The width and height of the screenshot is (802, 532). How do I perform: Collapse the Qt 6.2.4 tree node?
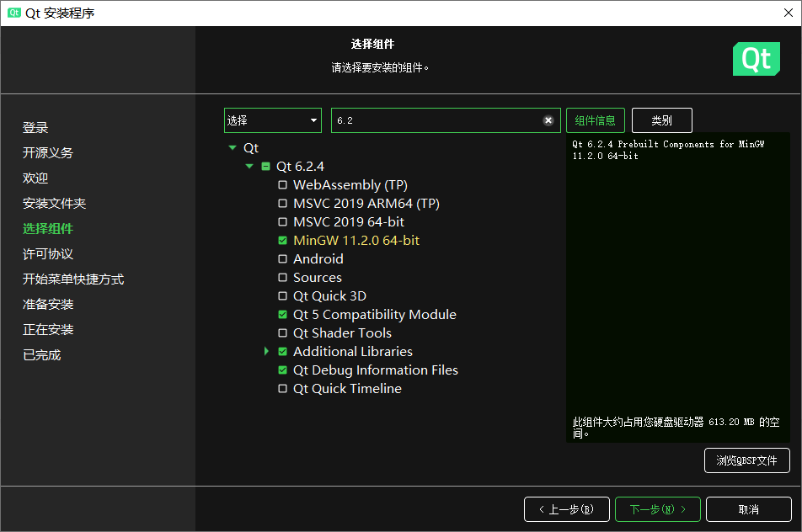(x=249, y=166)
